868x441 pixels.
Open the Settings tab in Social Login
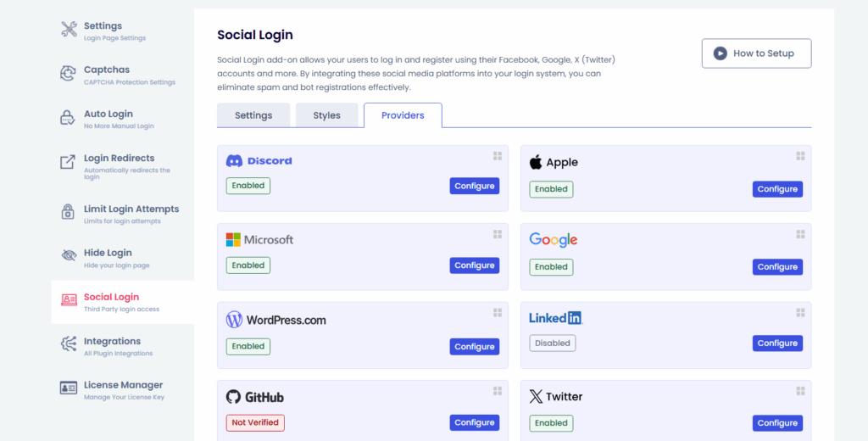253,115
